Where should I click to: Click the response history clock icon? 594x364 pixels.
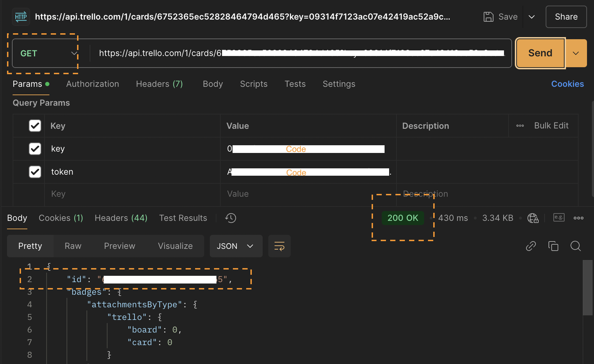click(x=230, y=218)
